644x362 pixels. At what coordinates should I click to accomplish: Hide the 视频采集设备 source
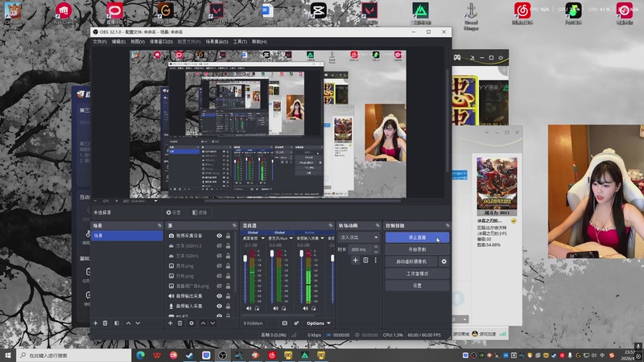click(x=218, y=236)
